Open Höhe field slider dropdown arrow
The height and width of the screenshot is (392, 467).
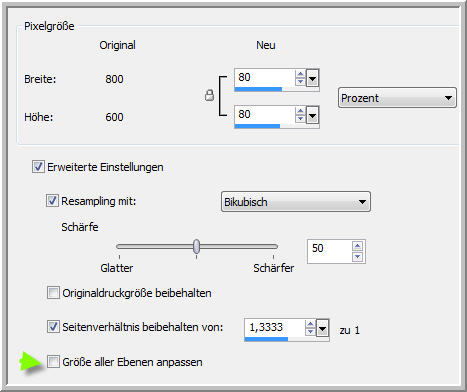click(x=312, y=115)
